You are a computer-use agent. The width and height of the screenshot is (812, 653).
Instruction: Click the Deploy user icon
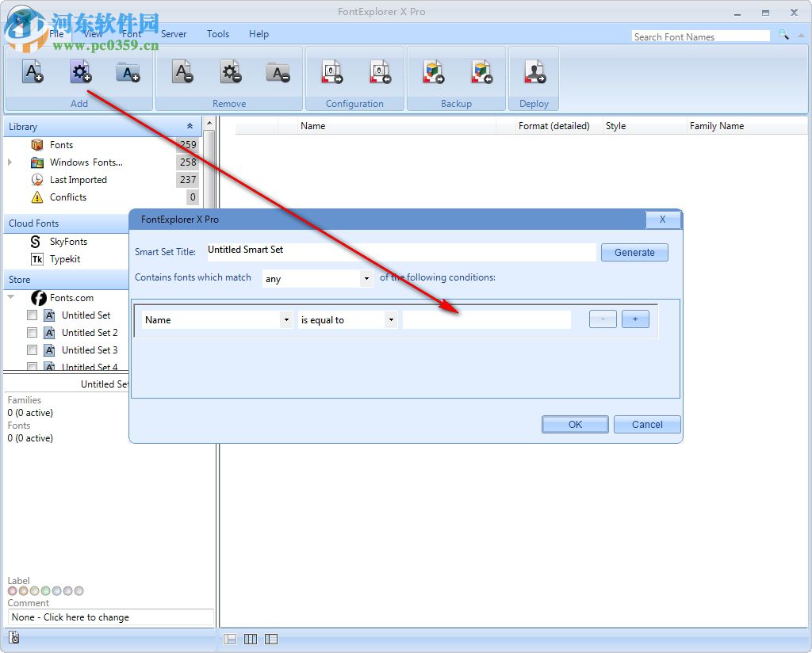tap(534, 72)
